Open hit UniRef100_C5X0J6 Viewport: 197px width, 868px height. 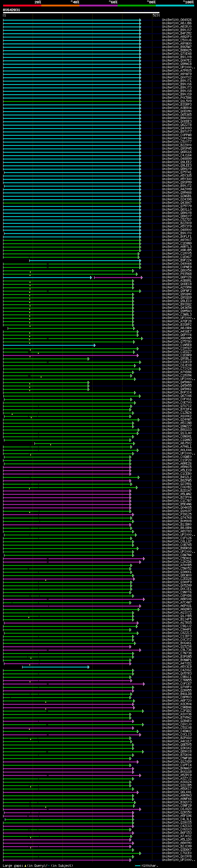177,40
